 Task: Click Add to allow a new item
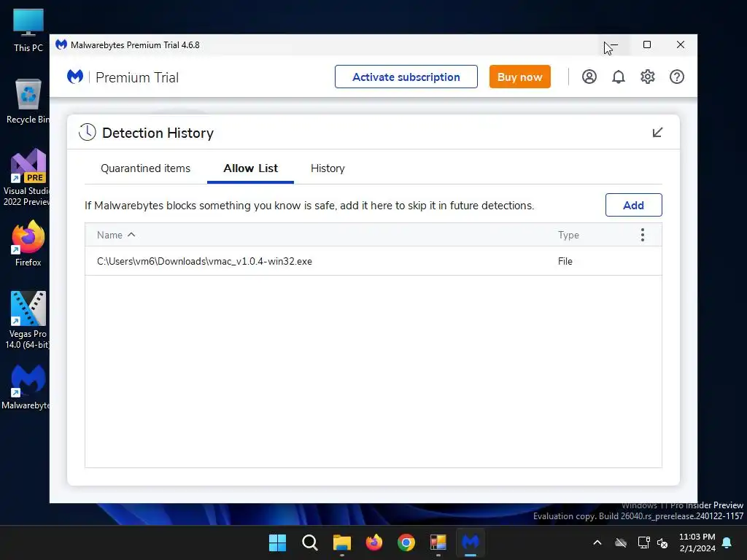click(x=634, y=205)
